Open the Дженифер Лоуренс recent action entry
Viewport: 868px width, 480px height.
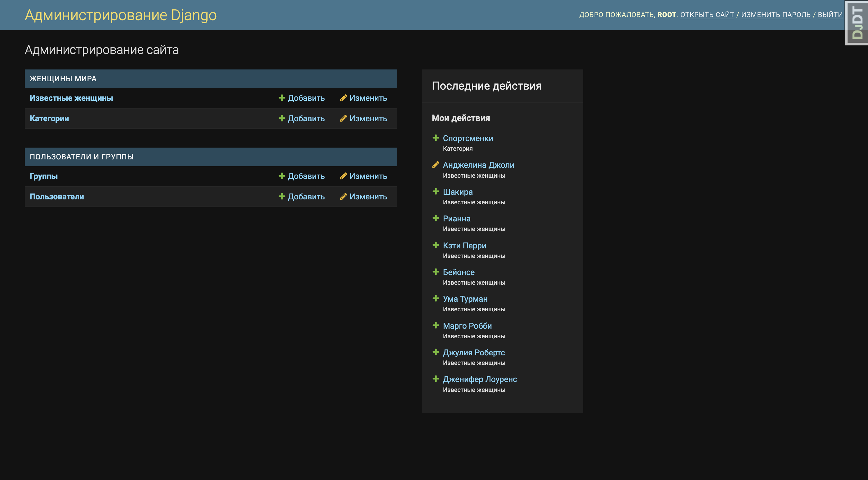click(x=480, y=379)
